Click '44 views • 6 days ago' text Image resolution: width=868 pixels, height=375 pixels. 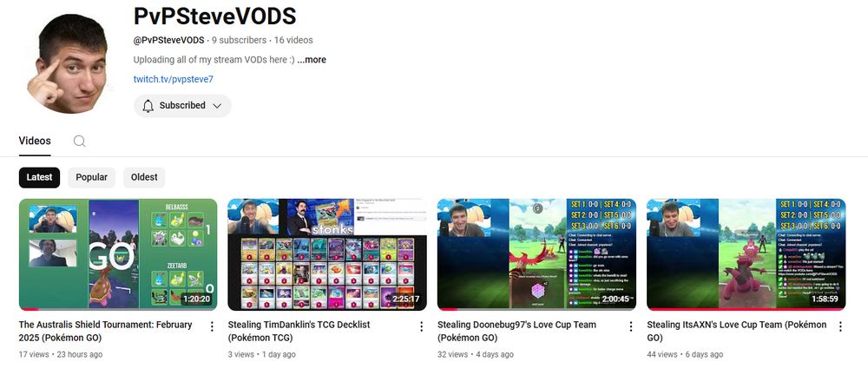coord(685,354)
